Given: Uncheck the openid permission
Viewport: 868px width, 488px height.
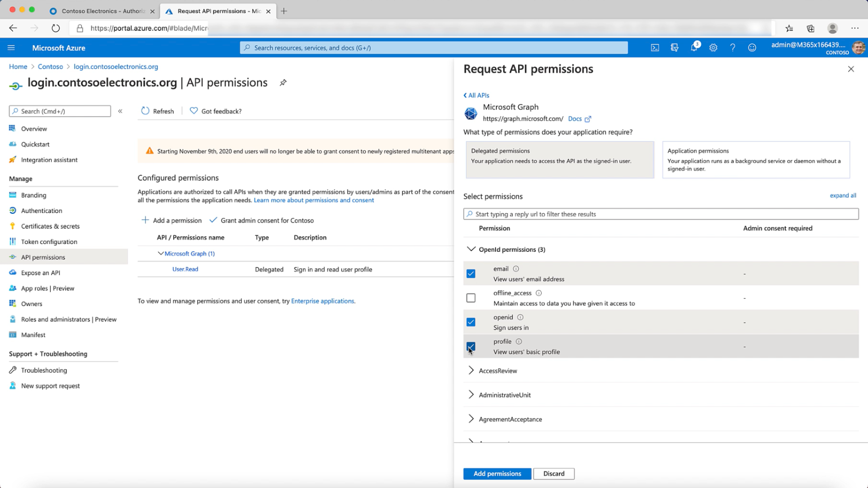Looking at the screenshot, I should pyautogui.click(x=471, y=322).
